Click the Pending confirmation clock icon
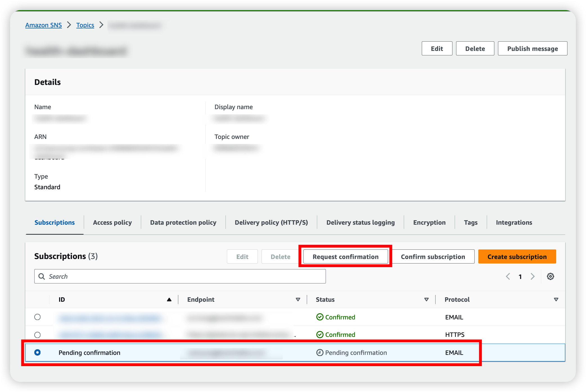The image size is (586, 392). coord(320,353)
